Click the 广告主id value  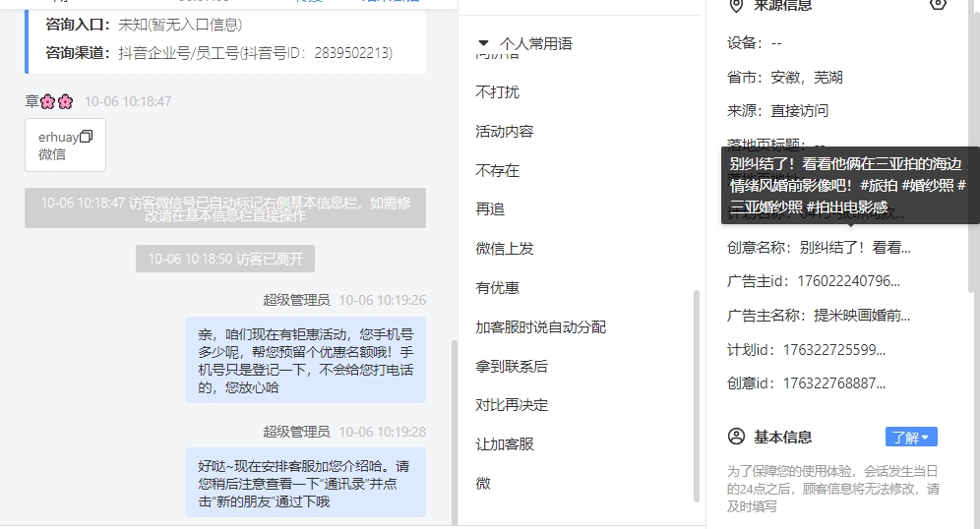pos(849,281)
